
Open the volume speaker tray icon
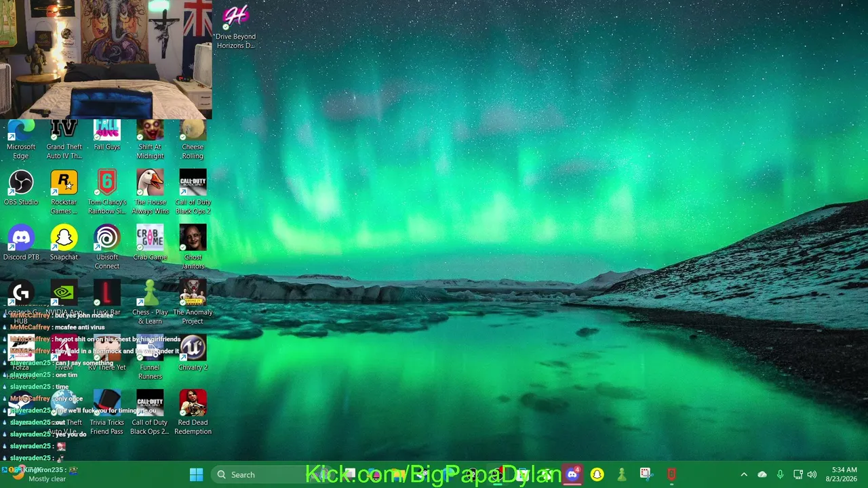(812, 474)
